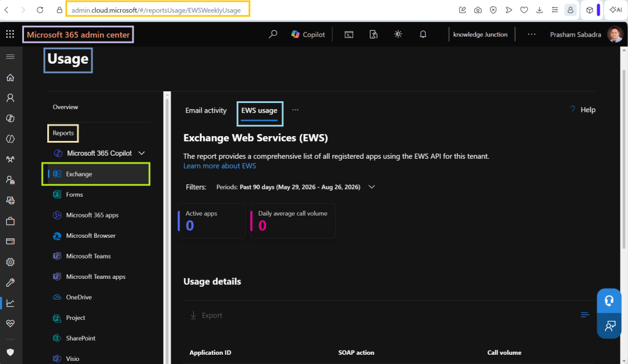628x364 pixels.
Task: Open the app launcher waffle icon
Action: pos(10,34)
